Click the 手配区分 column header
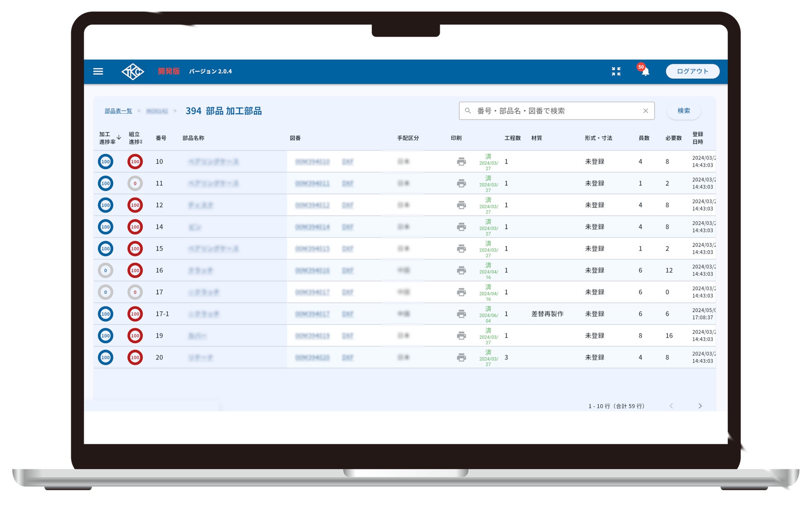Screen dimensions: 812x506 click(408, 138)
